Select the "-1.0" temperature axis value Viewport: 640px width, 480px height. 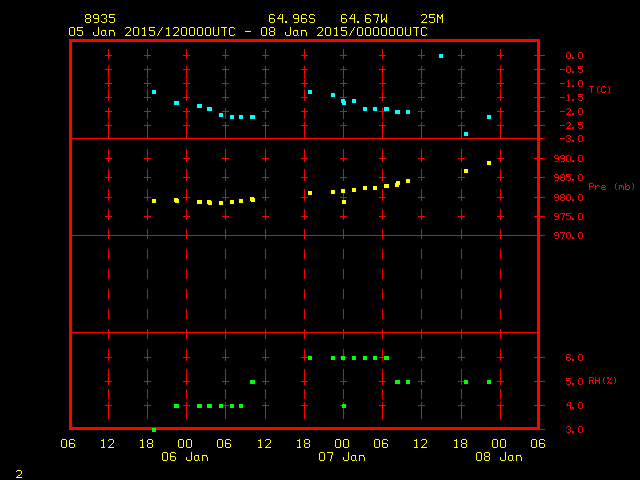tap(571, 84)
